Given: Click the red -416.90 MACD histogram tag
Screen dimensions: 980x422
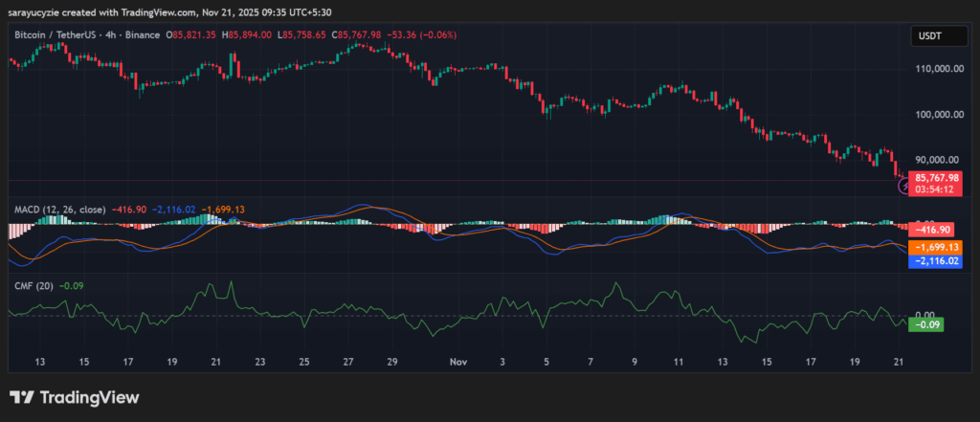Looking at the screenshot, I should point(938,230).
